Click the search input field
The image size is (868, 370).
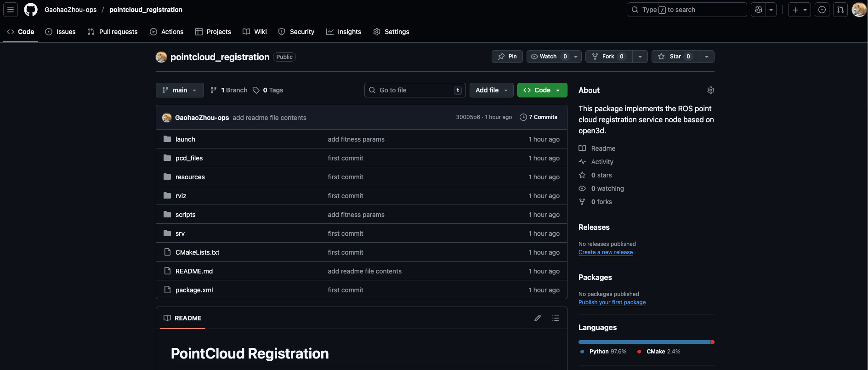(x=687, y=10)
